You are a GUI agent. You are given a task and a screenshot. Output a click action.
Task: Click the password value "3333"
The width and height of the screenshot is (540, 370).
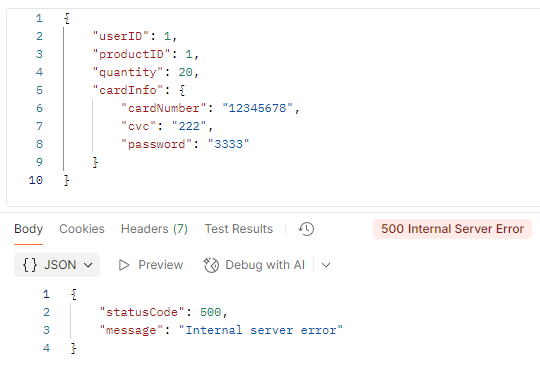(x=229, y=144)
